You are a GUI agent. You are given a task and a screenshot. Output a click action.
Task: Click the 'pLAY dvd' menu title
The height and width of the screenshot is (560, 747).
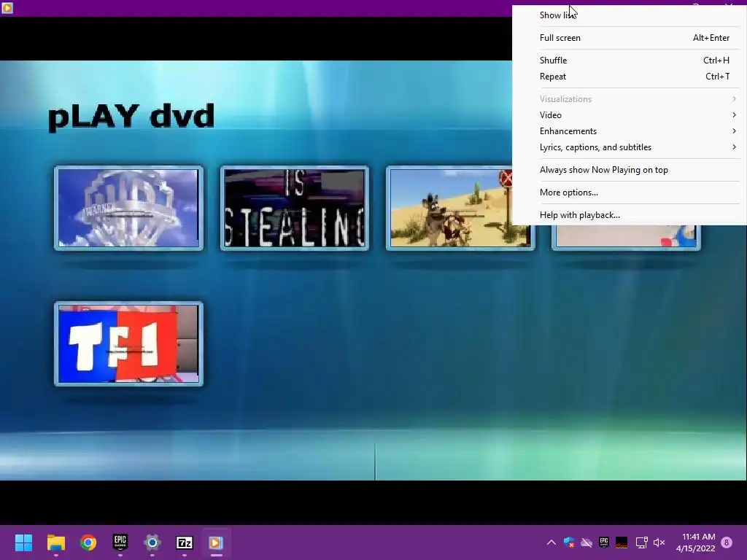coord(131,117)
